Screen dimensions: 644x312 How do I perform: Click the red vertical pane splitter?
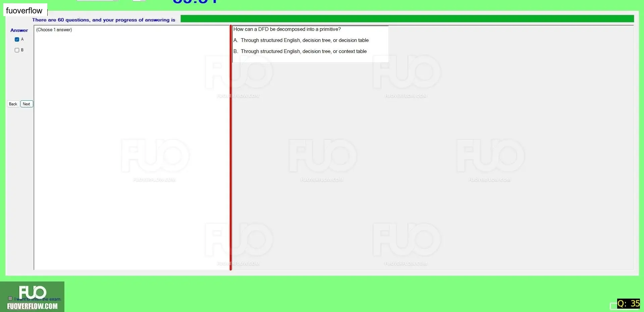pos(231,148)
